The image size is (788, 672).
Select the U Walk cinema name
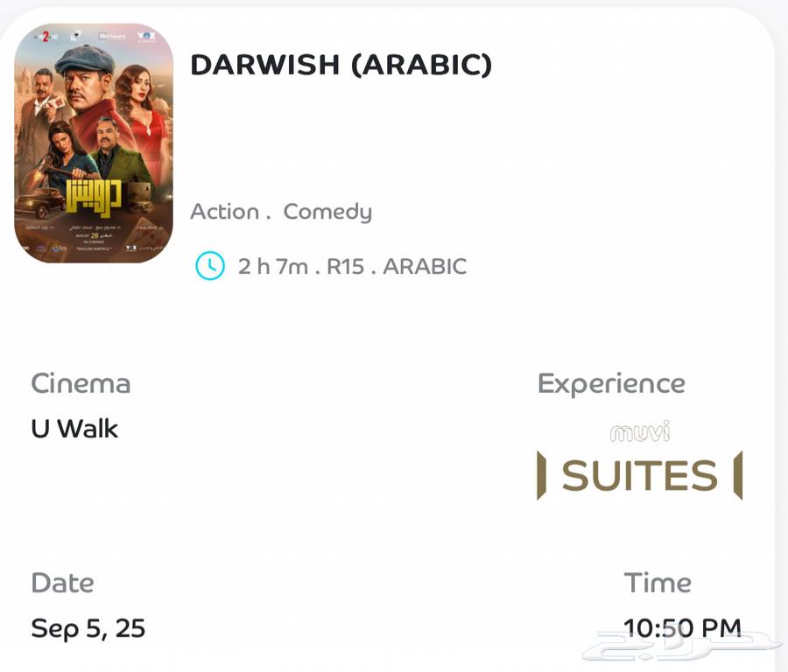pyautogui.click(x=74, y=429)
